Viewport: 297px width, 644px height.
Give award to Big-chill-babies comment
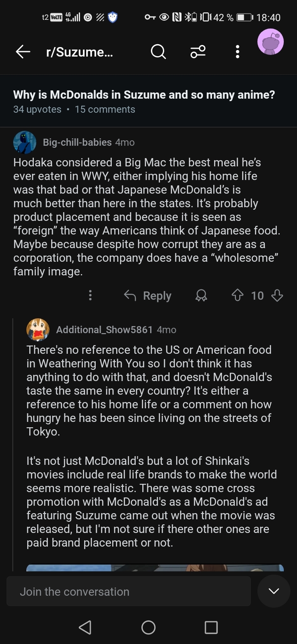[x=201, y=296]
